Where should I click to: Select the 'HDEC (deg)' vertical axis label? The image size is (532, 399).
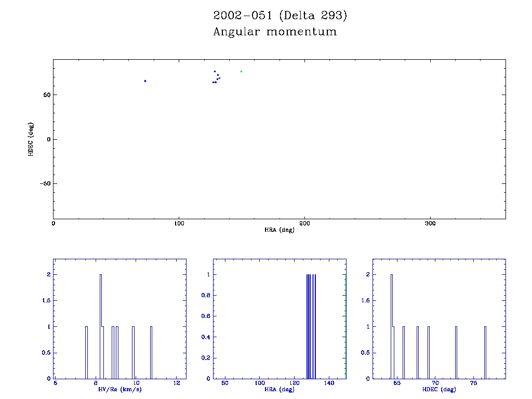pyautogui.click(x=31, y=139)
